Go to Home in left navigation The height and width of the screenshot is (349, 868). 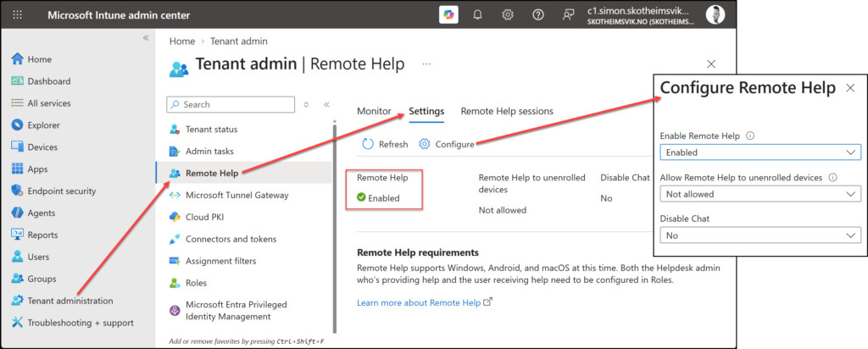pyautogui.click(x=39, y=59)
